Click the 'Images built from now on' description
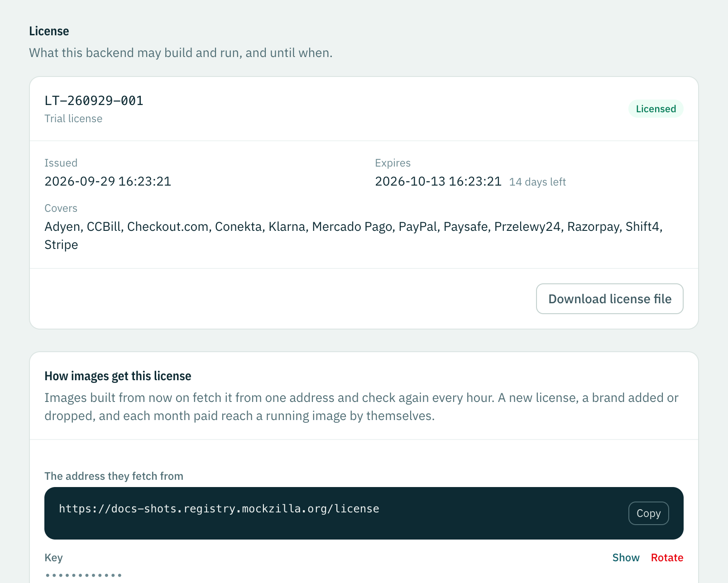Image resolution: width=728 pixels, height=583 pixels. coord(361,407)
